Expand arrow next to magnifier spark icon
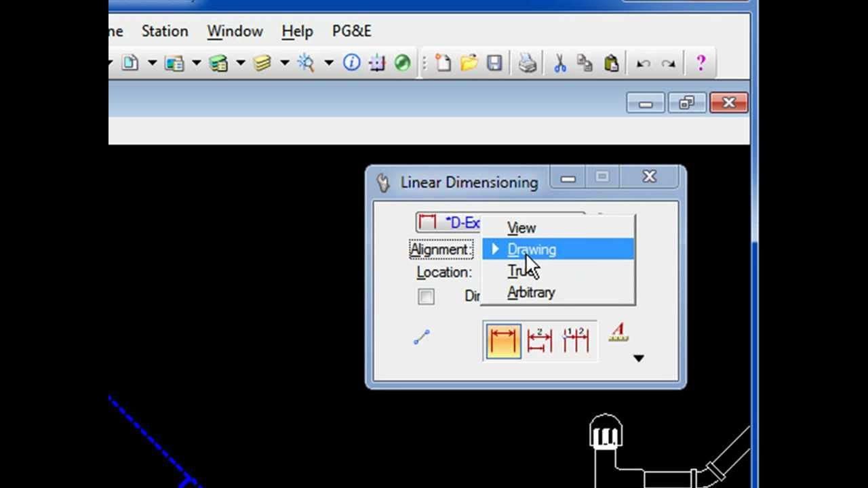Screen dimensions: 868x488 (329, 63)
